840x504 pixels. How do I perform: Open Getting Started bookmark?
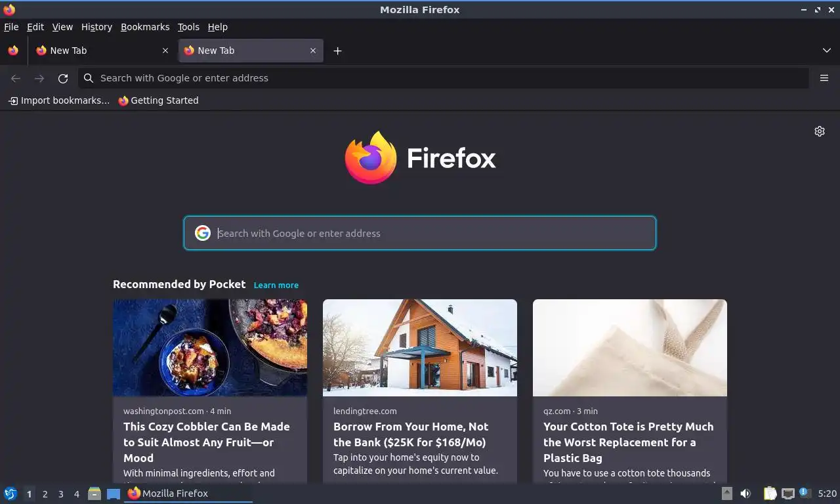pos(158,100)
